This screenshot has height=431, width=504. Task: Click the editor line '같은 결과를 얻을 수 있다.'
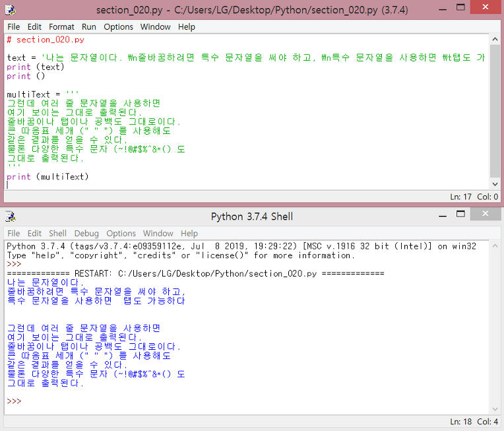click(67, 140)
